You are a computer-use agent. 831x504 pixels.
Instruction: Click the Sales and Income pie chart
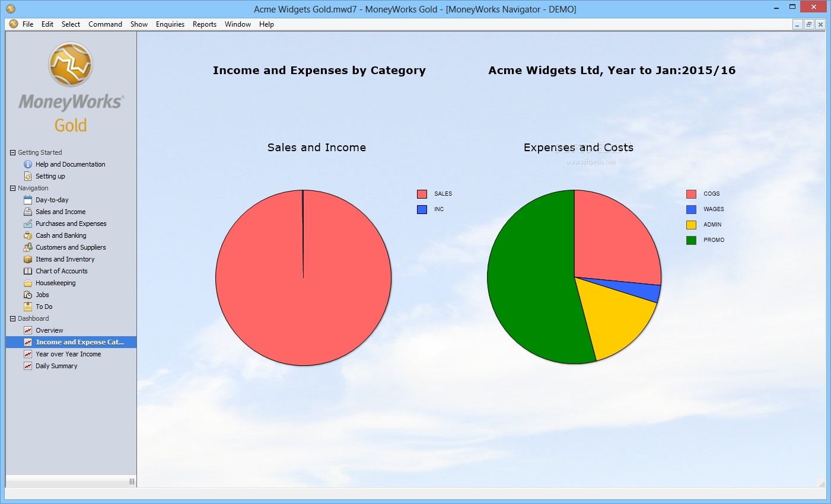(x=303, y=277)
